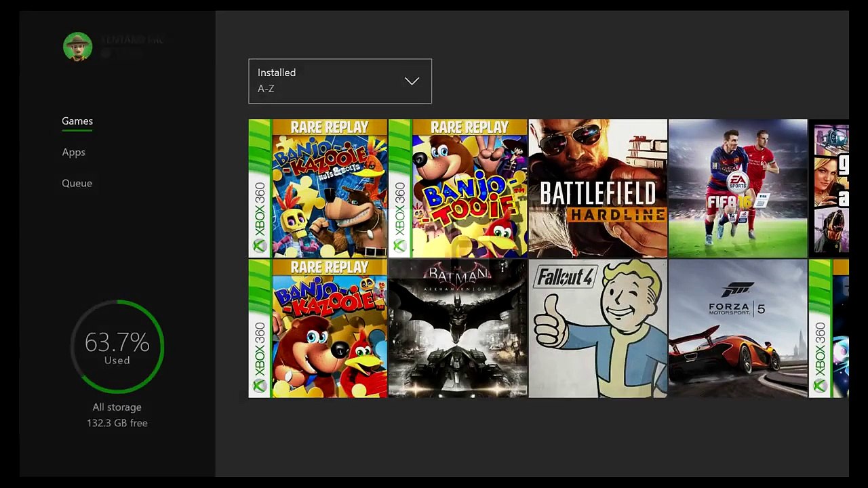Open the FIFA 16 game tile
Image resolution: width=868 pixels, height=488 pixels.
click(x=738, y=188)
